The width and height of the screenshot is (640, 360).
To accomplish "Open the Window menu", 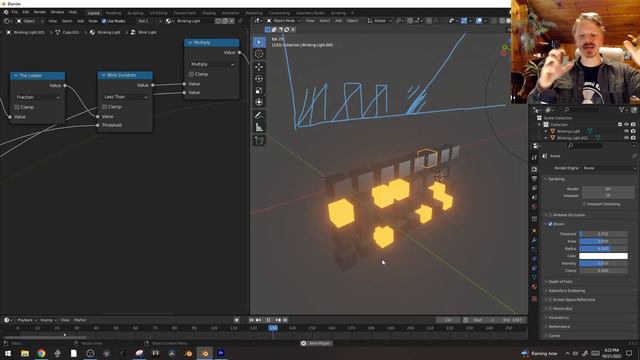I will 57,12.
